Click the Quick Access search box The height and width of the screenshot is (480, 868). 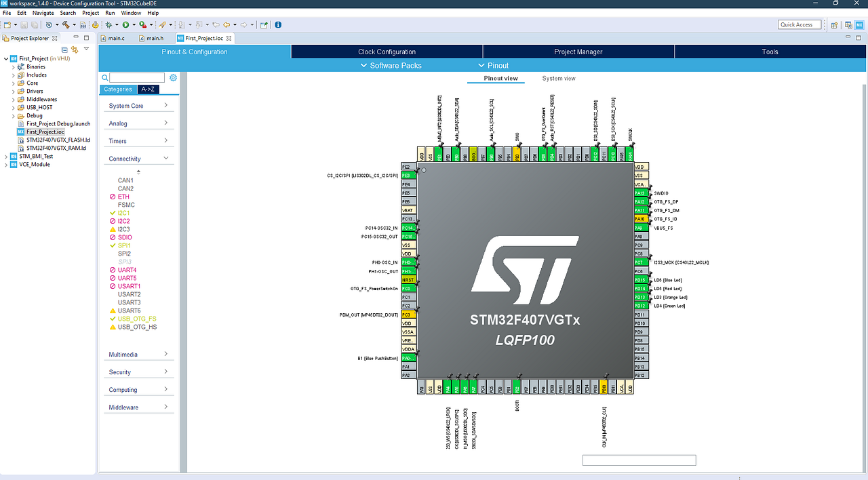click(800, 24)
